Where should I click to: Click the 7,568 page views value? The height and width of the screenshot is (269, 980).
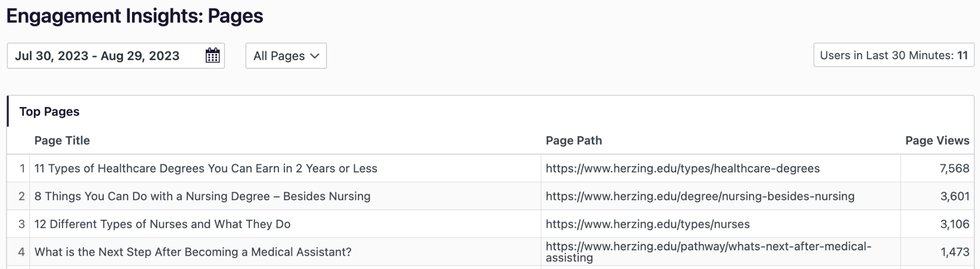954,169
